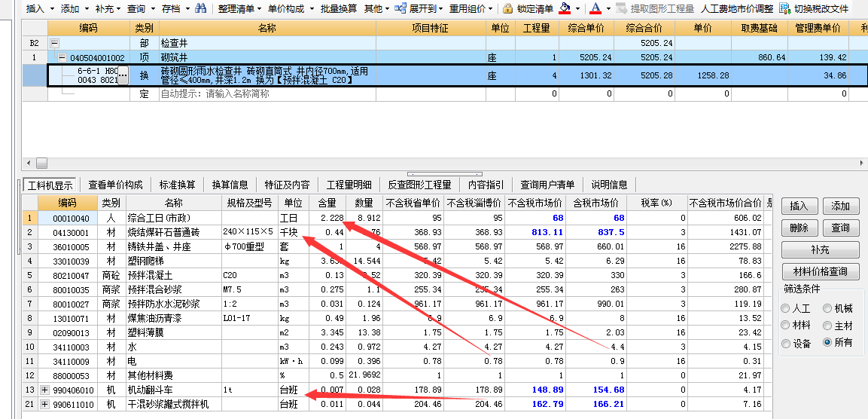Screen dimensions: 868x419
Task: Click the ellipsis button in code cell 6-6-1
Action: pyautogui.click(x=123, y=76)
